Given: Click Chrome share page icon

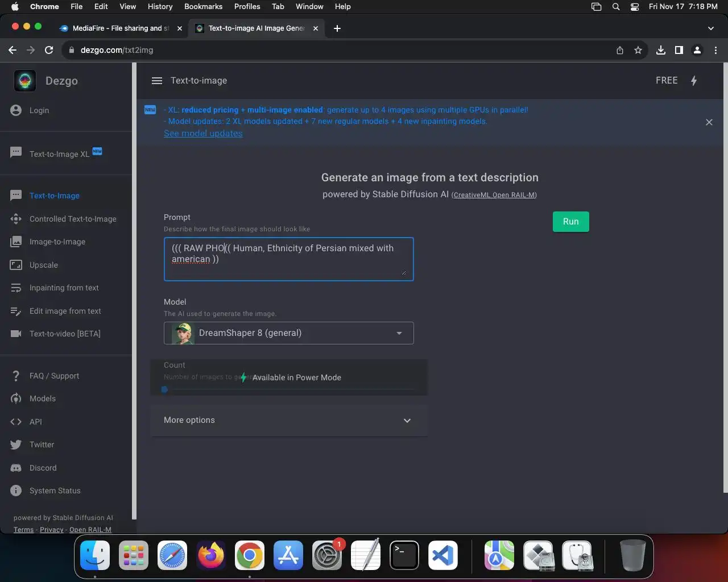Looking at the screenshot, I should click(620, 50).
